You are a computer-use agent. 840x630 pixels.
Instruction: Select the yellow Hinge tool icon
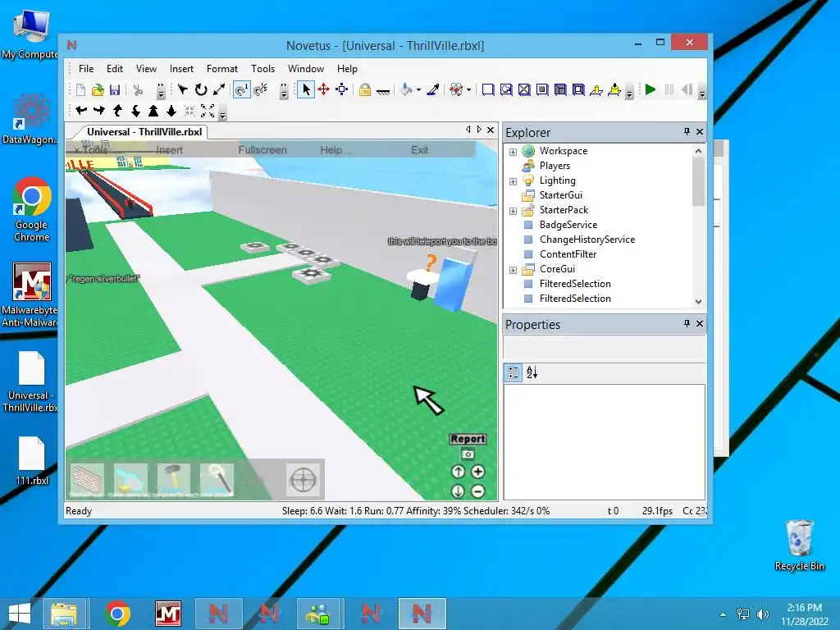pos(596,89)
